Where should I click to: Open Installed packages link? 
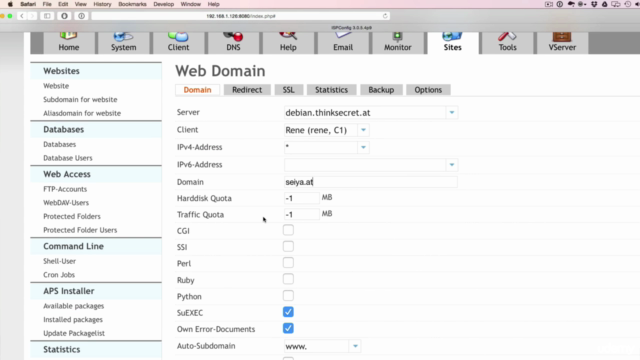[73, 320]
